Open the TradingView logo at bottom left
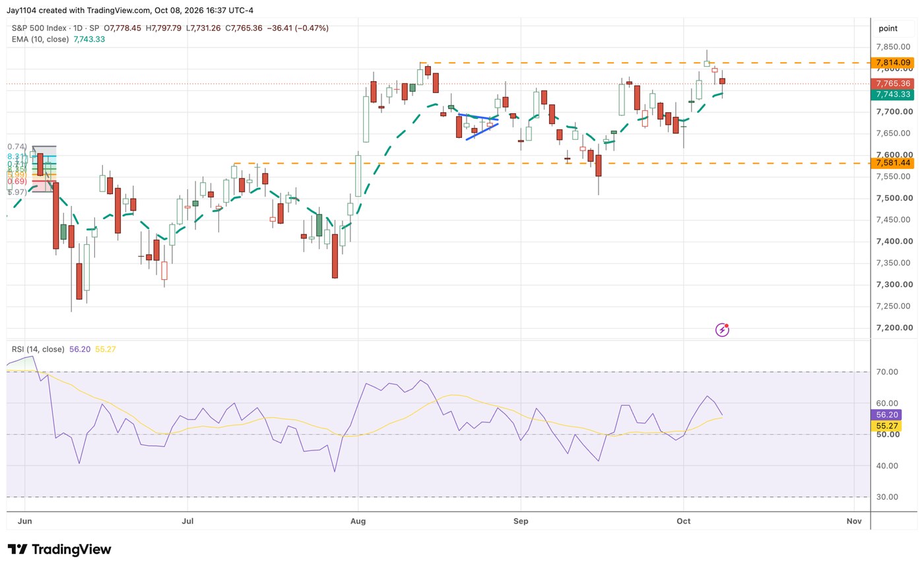 coord(59,549)
